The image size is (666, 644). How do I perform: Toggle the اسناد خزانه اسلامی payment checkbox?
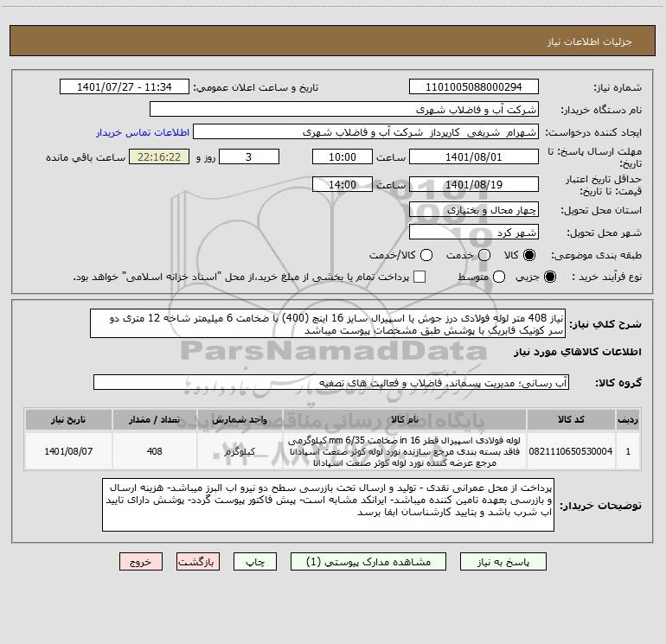click(x=419, y=277)
